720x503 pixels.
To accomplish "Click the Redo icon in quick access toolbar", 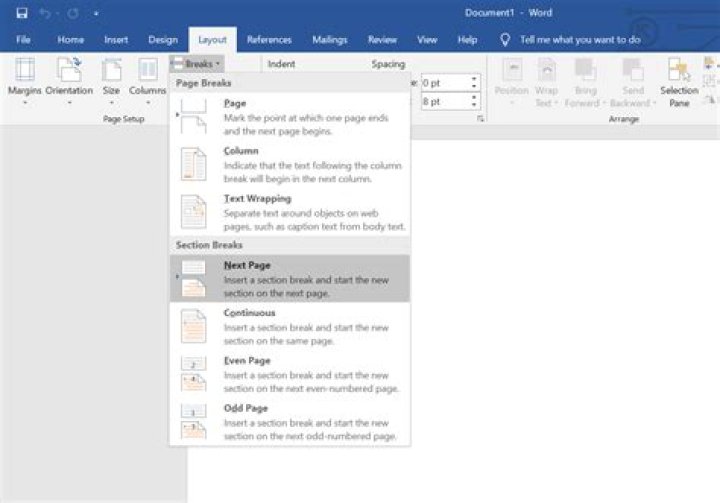I will point(73,13).
